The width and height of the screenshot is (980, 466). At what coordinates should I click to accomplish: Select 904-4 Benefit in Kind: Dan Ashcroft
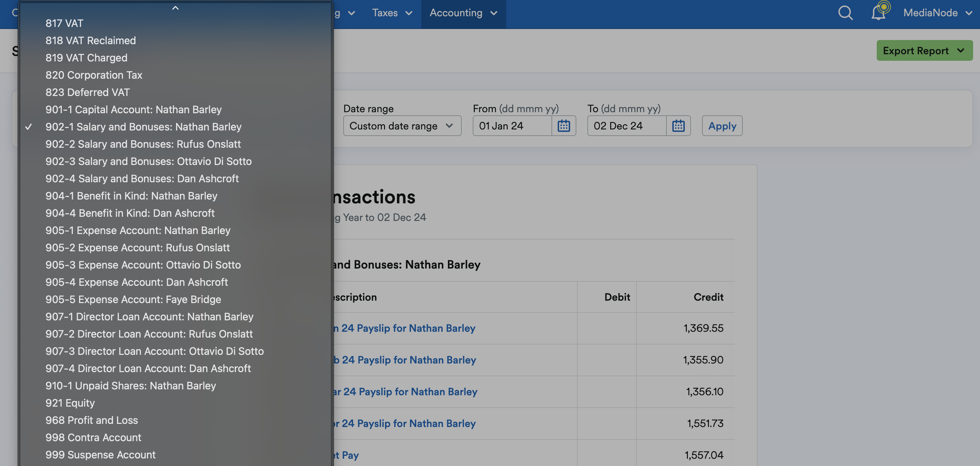(x=176, y=213)
